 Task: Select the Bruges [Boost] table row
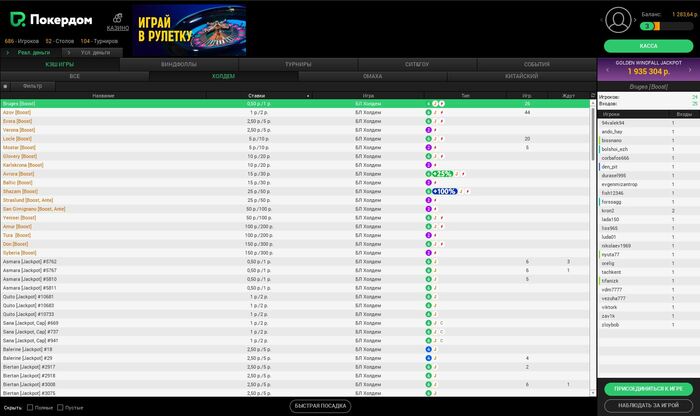[x=295, y=104]
